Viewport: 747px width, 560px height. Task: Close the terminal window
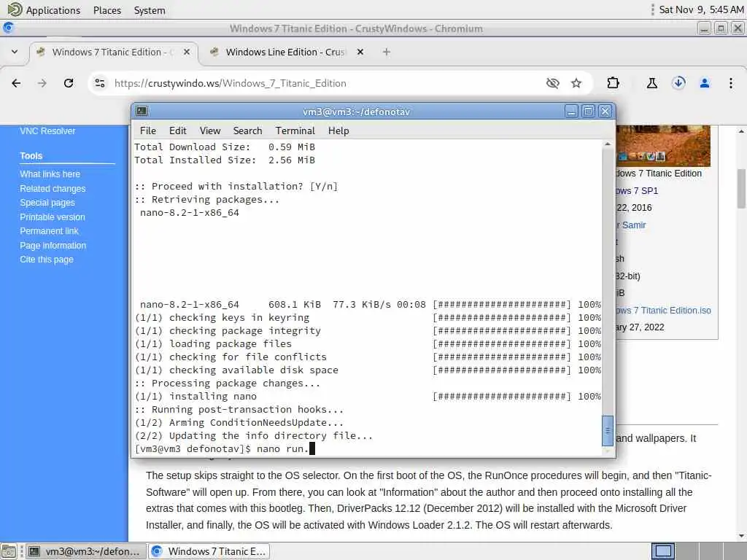click(605, 112)
